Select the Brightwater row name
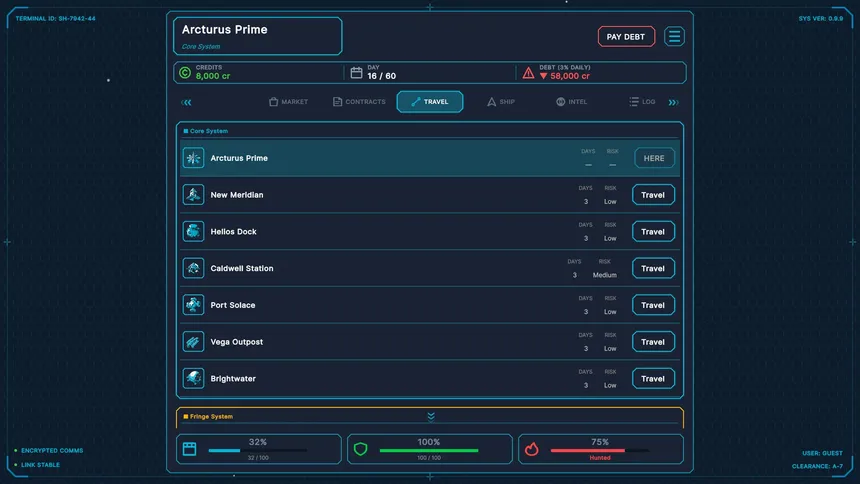 233,379
